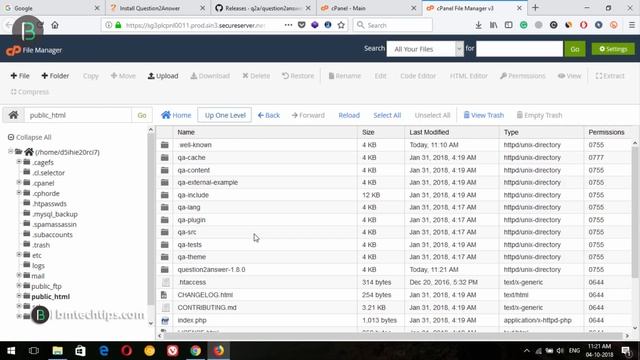Click the home icon beside path field
This screenshot has height=360, width=640.
tap(13, 115)
